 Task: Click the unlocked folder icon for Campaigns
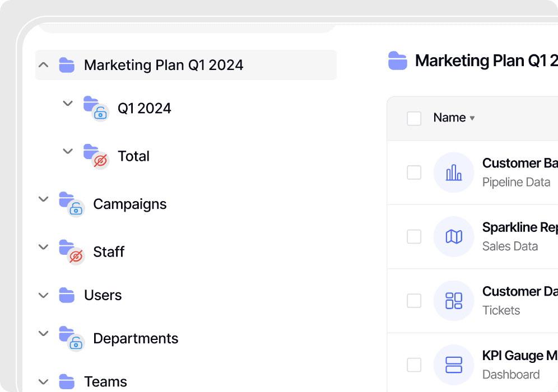coord(71,204)
